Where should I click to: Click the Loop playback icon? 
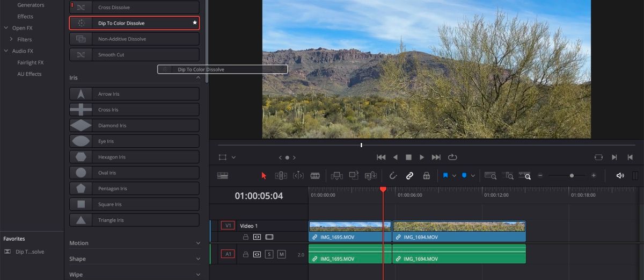452,157
